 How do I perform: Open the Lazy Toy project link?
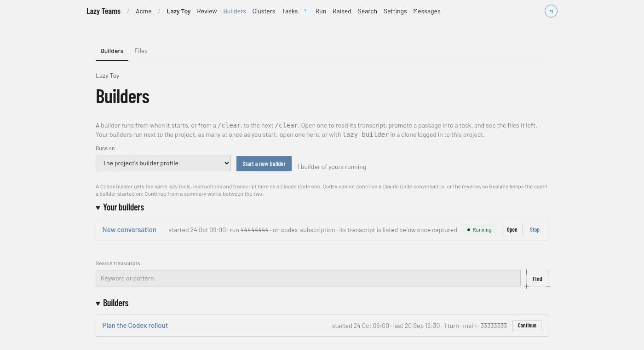(178, 11)
